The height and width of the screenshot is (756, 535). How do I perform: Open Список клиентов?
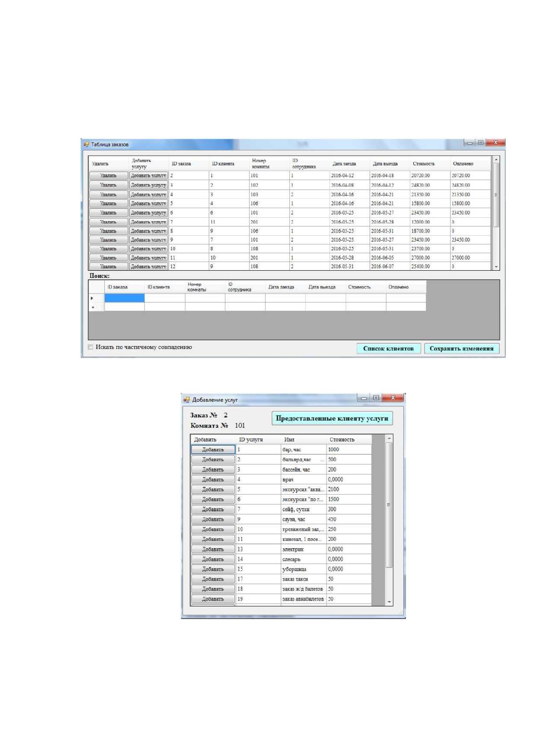pyautogui.click(x=389, y=348)
